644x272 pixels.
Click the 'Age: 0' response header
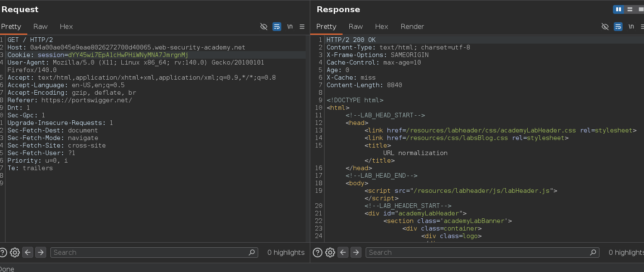coord(338,70)
